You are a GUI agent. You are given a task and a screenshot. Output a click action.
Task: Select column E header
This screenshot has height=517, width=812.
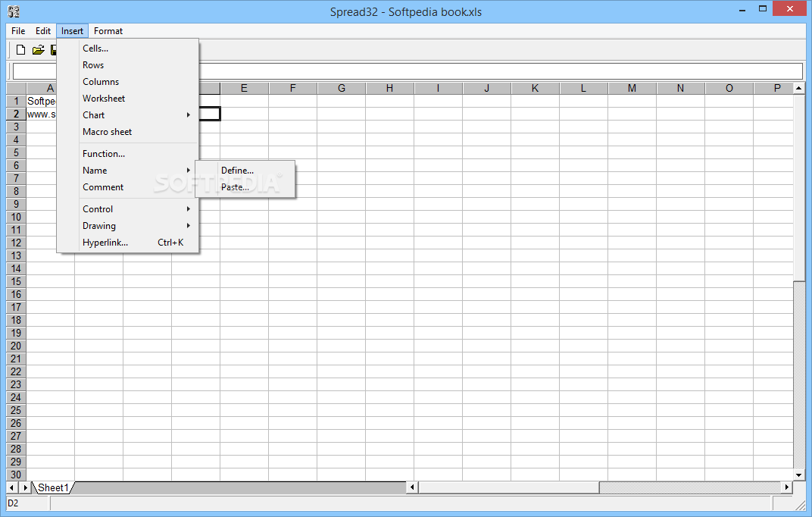point(244,88)
